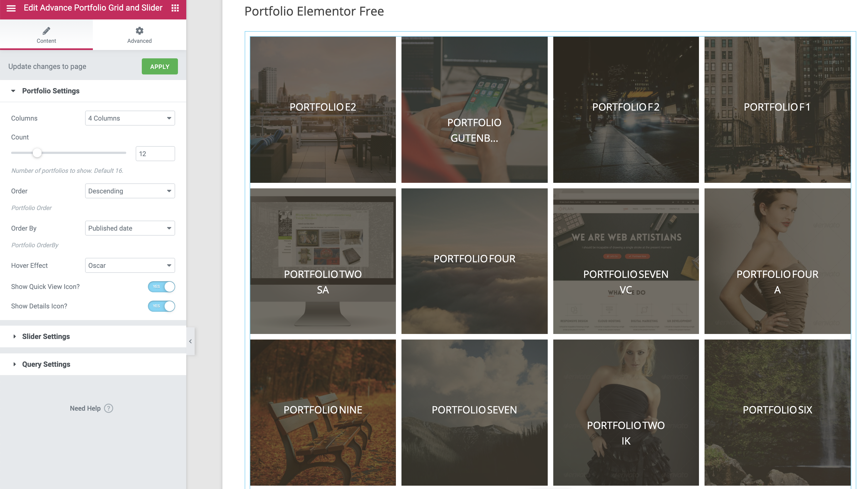Click the Count label
The image size is (868, 489).
pyautogui.click(x=20, y=137)
